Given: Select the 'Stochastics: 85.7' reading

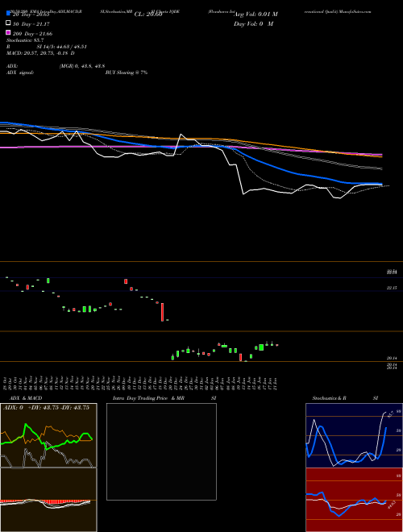Looking at the screenshot, I should click(x=25, y=40).
